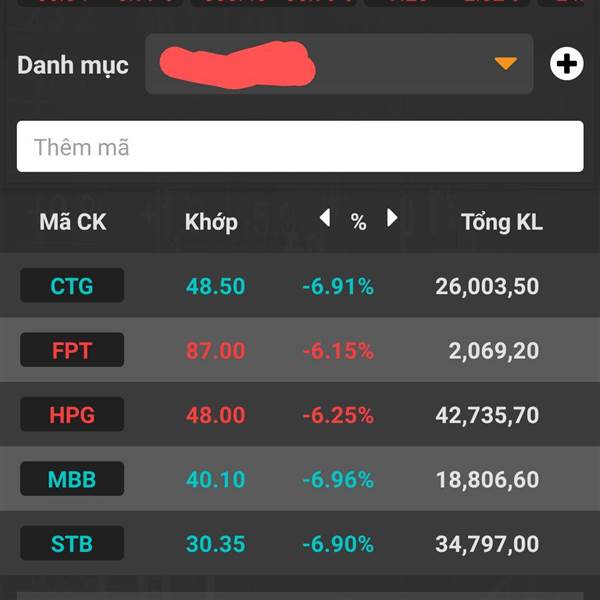Click the plus icon to add a watchlist
Viewport: 600px width, 600px height.
tap(566, 64)
